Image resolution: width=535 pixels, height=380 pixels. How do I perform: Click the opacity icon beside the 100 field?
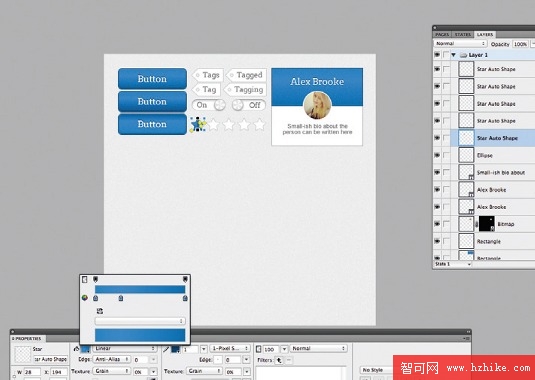coord(259,349)
